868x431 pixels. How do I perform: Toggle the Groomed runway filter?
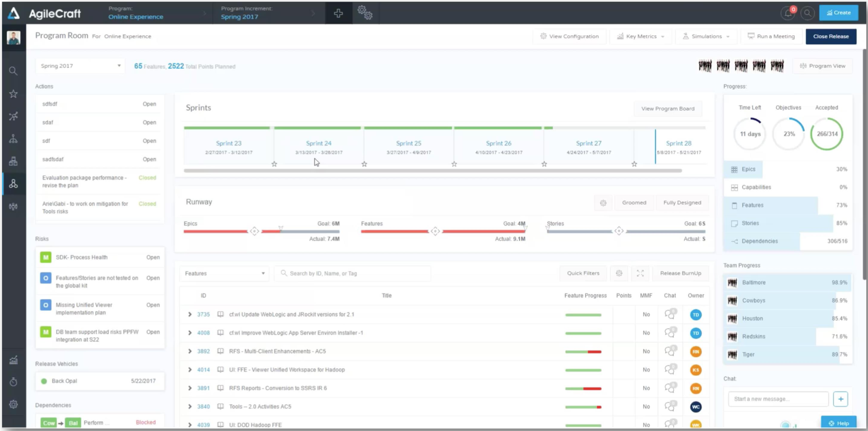coord(634,203)
